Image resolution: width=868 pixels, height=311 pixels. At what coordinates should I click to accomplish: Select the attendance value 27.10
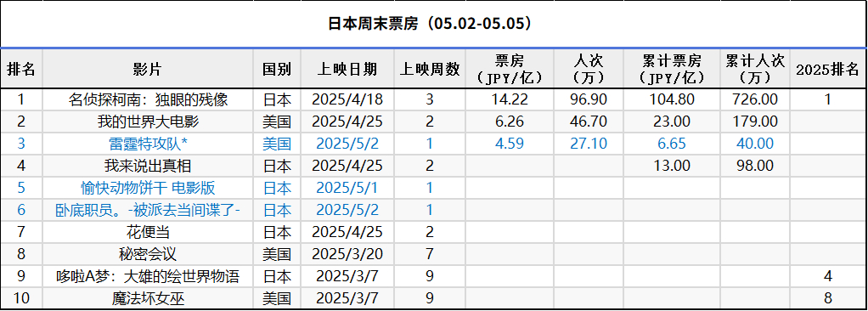point(589,144)
